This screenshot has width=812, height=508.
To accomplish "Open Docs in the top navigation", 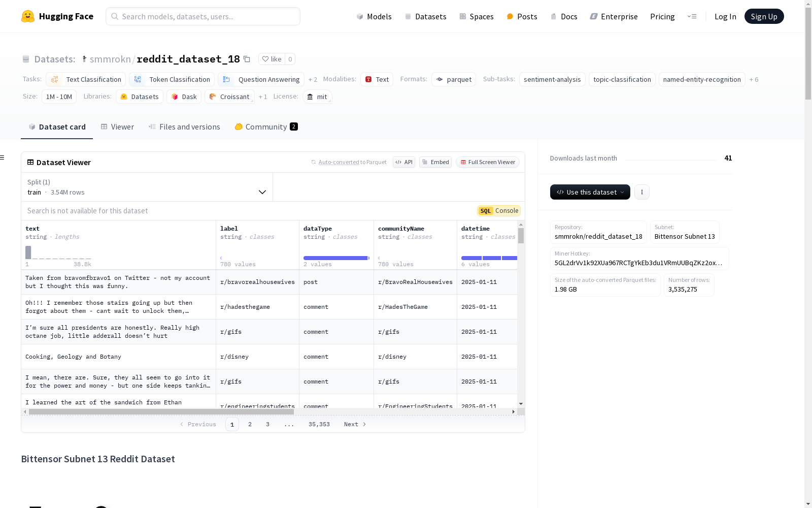I will pos(564,16).
